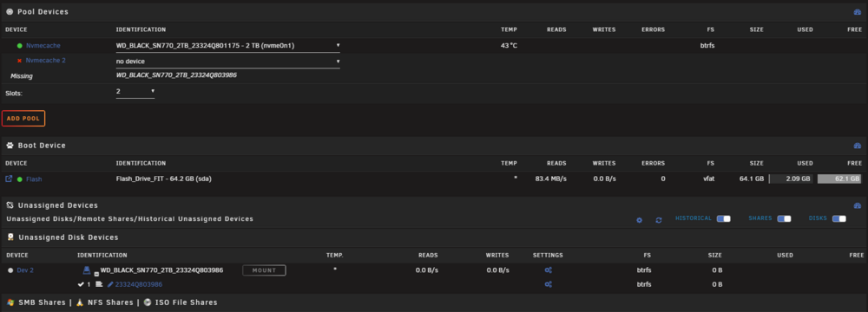The image size is (868, 312).
Task: Open the Slots count dropdown
Action: click(x=135, y=91)
